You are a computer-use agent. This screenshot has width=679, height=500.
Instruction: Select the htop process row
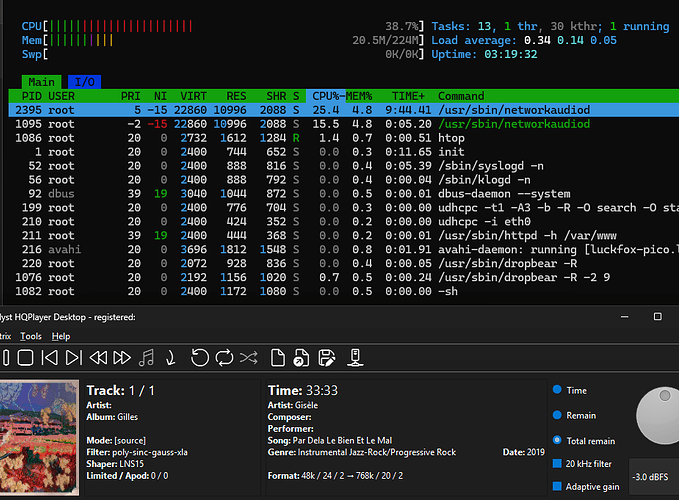[x=344, y=138]
